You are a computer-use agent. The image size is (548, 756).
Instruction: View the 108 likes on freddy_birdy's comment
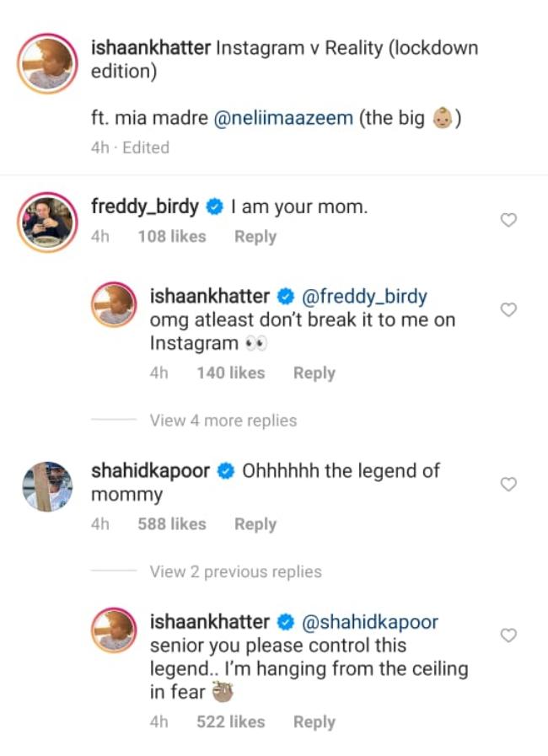click(x=172, y=237)
